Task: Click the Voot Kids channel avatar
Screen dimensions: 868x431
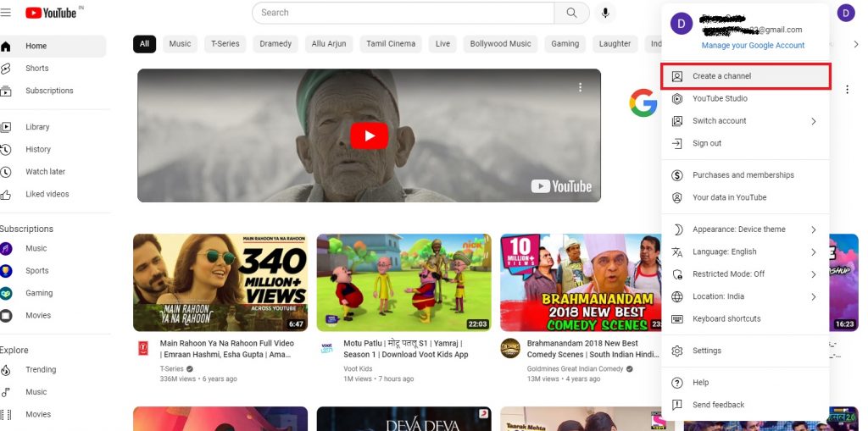Action: 326,347
